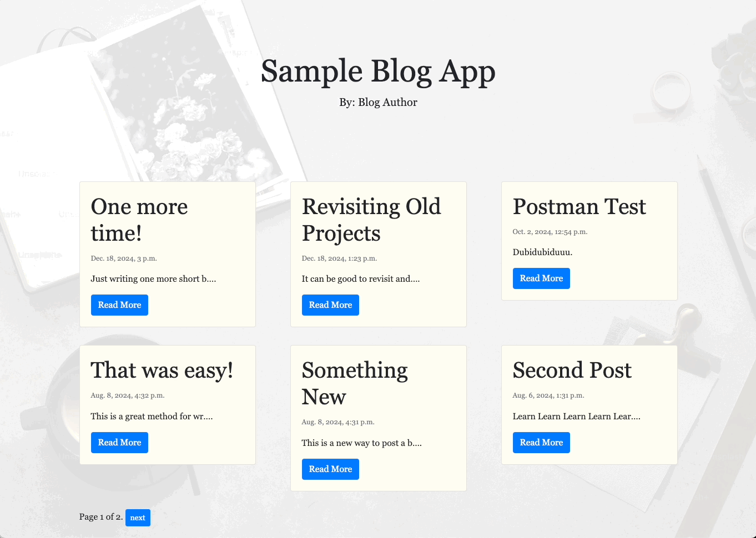Click the Learn Learn Learn excerpt text
This screenshot has height=538, width=756.
(x=577, y=417)
